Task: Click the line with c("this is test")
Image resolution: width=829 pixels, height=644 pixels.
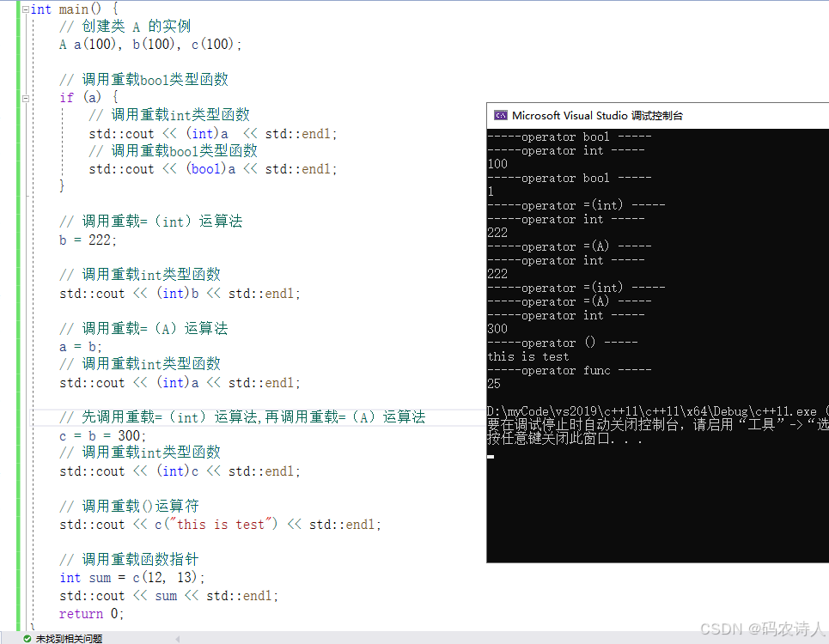Action: point(220,525)
